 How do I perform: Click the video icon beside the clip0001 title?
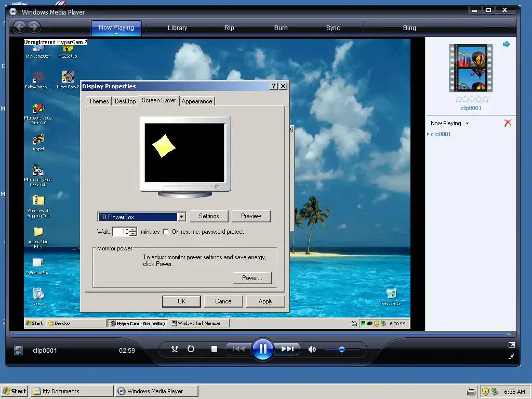(18, 350)
